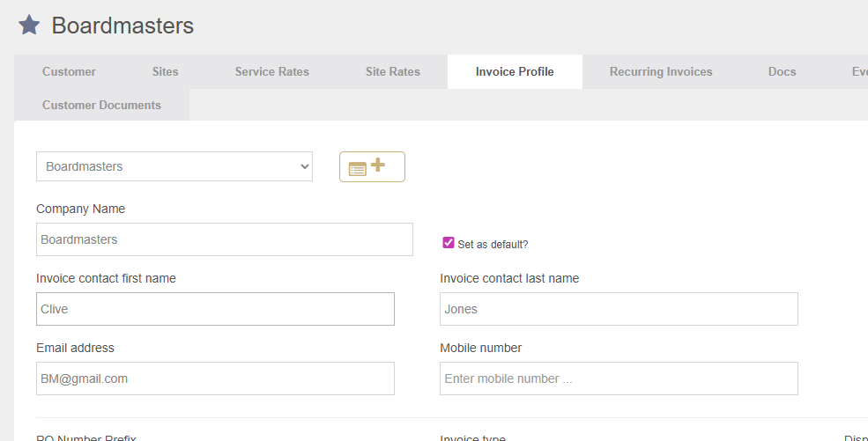Click the Boardmasters page heading text

122,26
